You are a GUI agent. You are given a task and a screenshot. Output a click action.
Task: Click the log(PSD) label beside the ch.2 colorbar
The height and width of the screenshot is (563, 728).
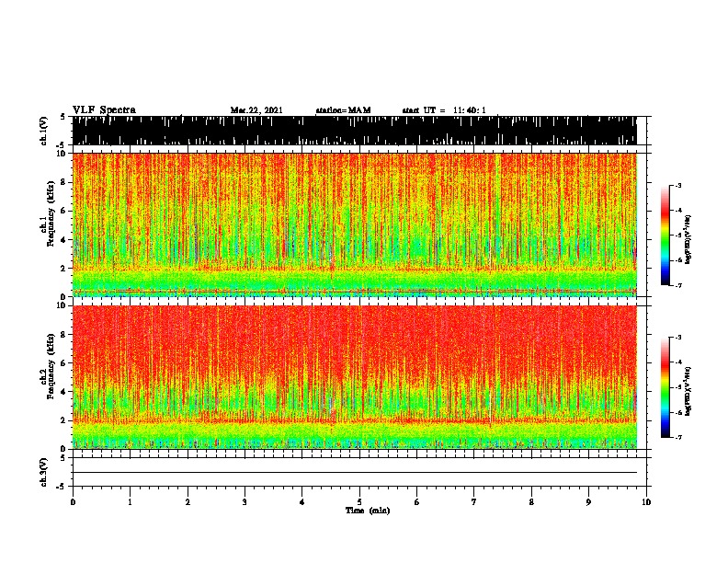coord(688,391)
